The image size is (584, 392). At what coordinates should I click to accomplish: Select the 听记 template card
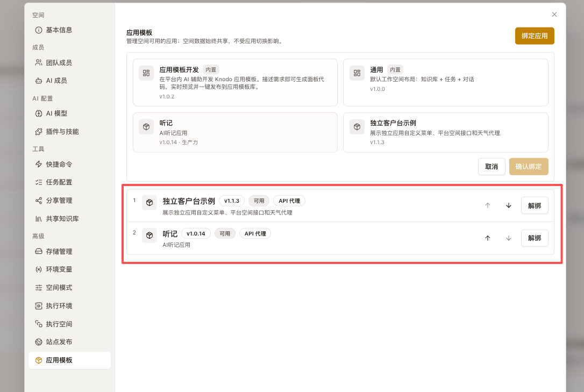pos(235,132)
